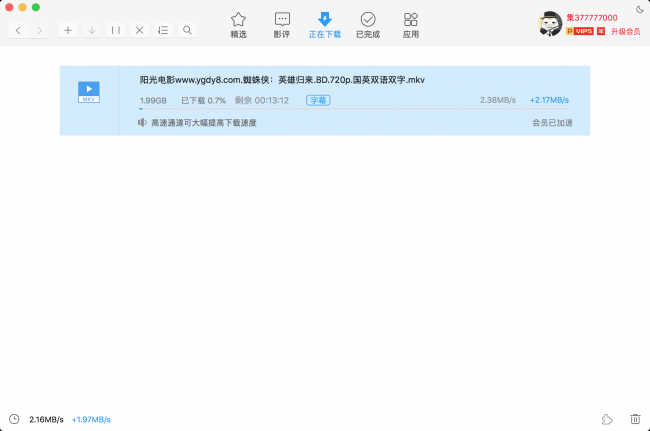Click the 字幕 subtitle button
Screen dimensions: 650x431
pyautogui.click(x=318, y=100)
